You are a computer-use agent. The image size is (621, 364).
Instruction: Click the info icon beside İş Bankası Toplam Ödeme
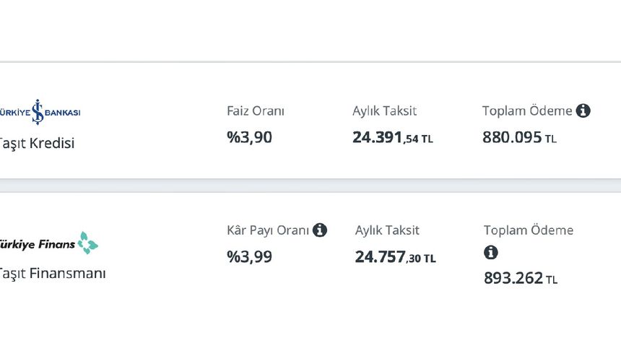pyautogui.click(x=583, y=111)
